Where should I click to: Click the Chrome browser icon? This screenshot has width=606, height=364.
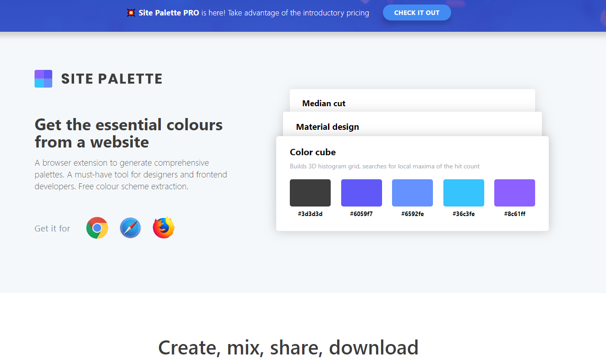coord(97,228)
